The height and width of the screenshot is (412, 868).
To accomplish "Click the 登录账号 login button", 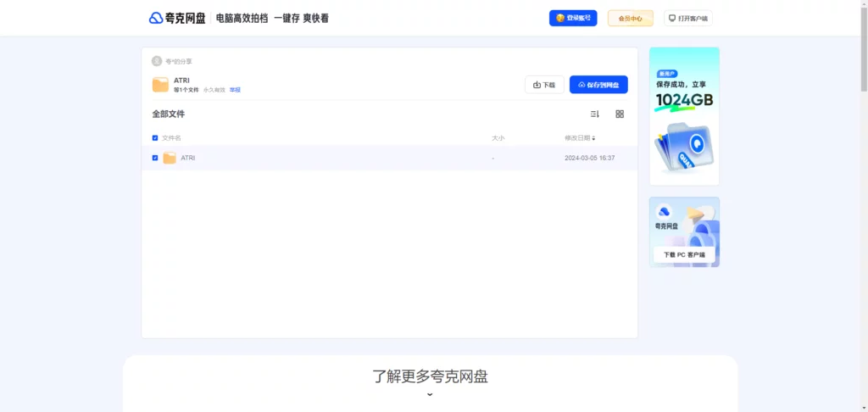I will [573, 19].
